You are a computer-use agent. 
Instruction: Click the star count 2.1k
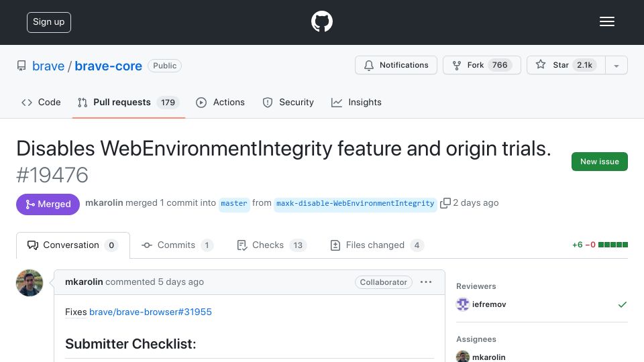(584, 65)
